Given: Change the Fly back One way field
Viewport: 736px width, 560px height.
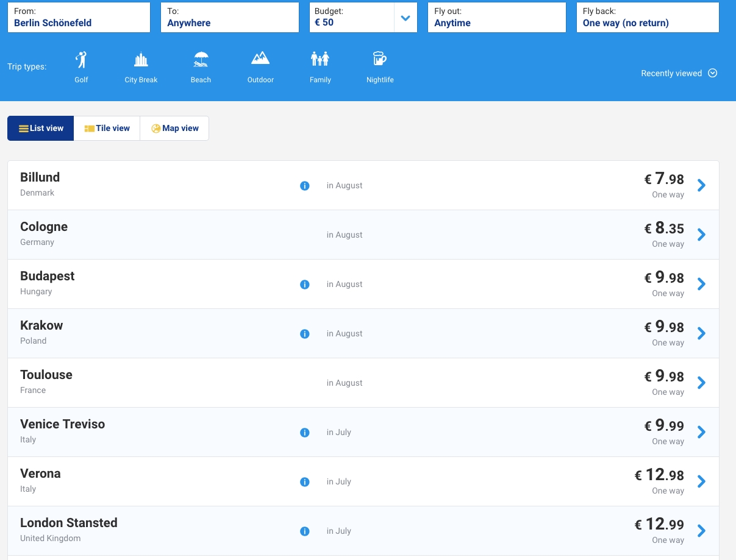Looking at the screenshot, I should coord(648,17).
